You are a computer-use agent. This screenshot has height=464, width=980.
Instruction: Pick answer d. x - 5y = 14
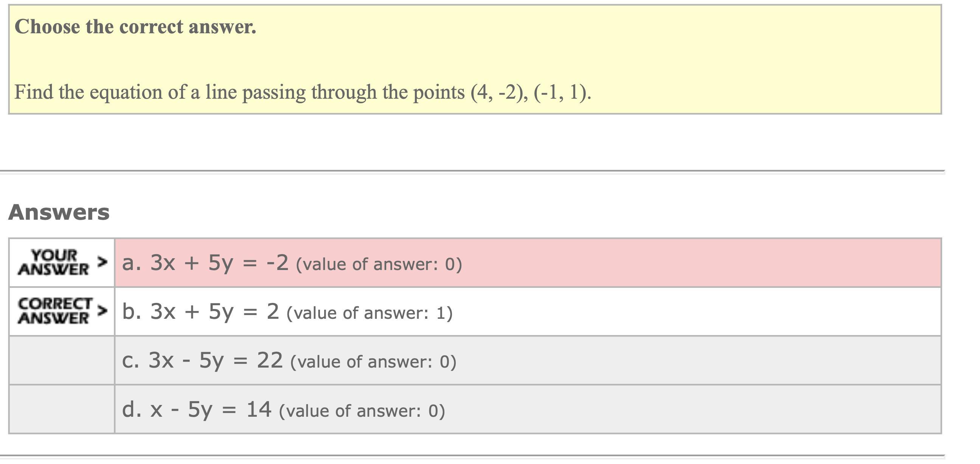click(196, 409)
